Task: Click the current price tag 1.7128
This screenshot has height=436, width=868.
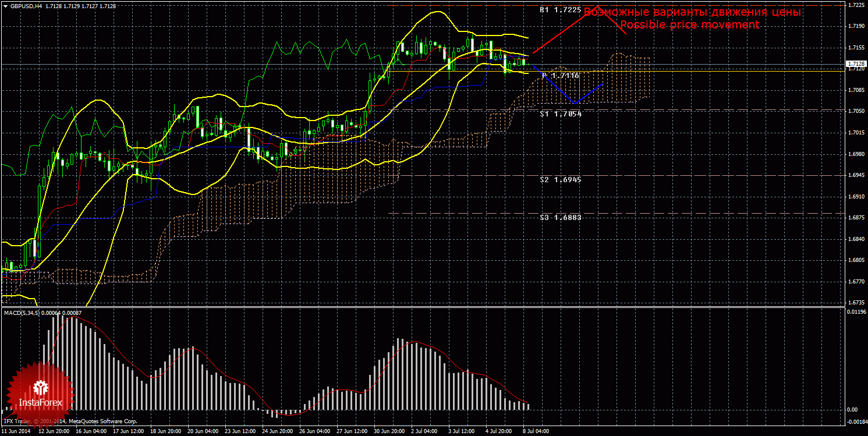Action: pos(855,63)
